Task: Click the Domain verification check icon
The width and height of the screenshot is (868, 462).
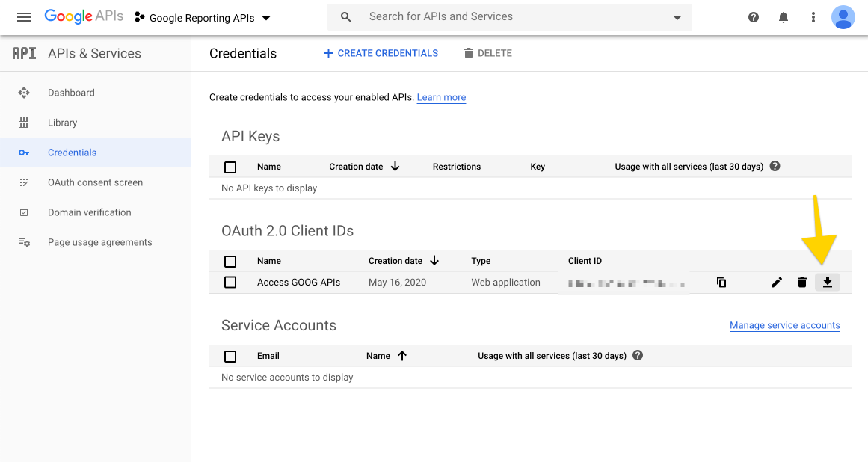Action: [24, 212]
